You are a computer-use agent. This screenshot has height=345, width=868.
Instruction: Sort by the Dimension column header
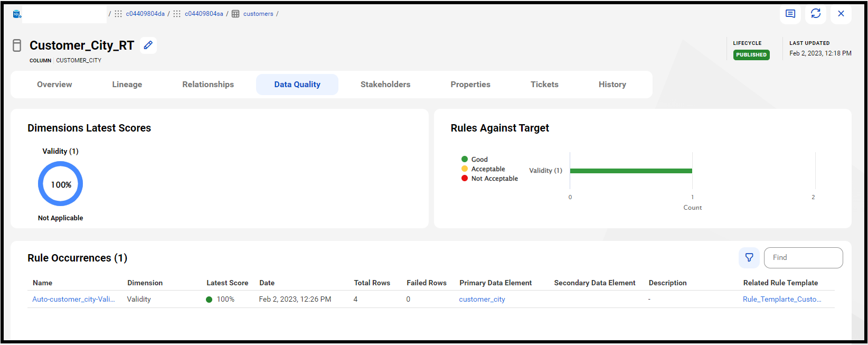[x=145, y=283]
